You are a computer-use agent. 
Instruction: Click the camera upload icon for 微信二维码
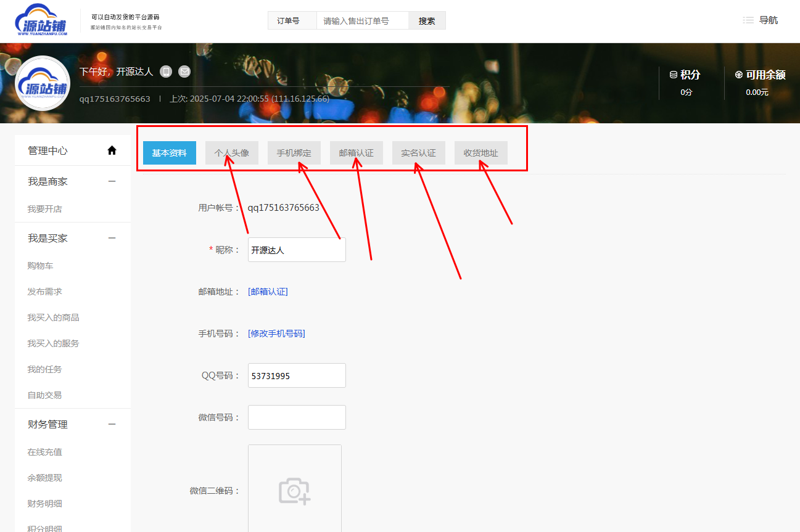(295, 491)
